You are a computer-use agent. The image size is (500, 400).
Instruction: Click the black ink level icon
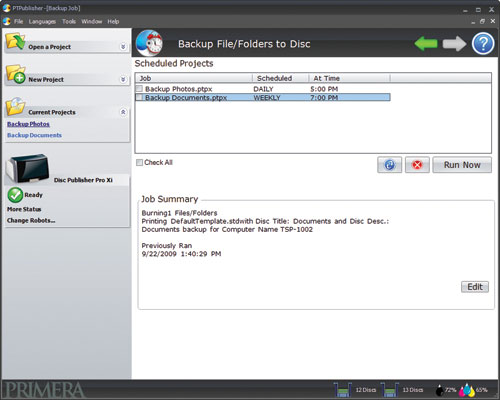tap(440, 390)
